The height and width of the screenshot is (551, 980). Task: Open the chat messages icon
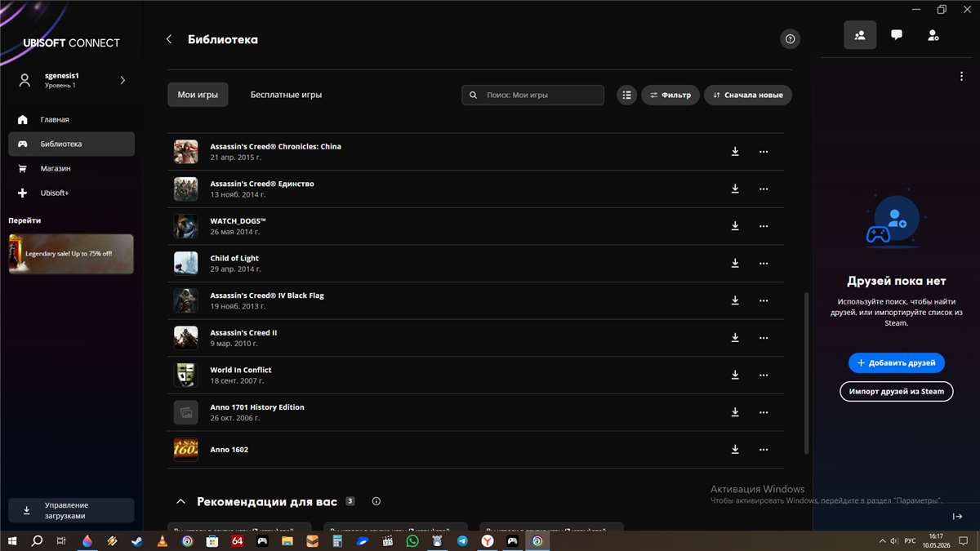click(x=897, y=35)
